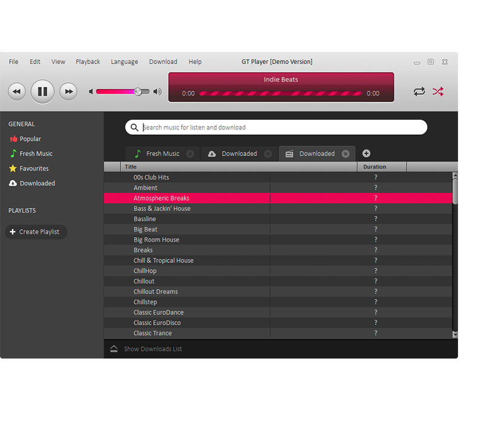Close the Fresh Music tab

(190, 154)
